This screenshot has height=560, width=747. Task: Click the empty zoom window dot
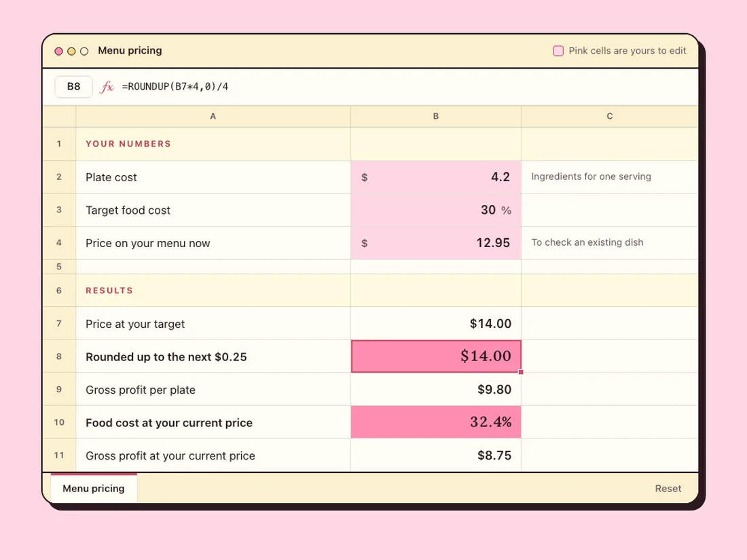[84, 51]
